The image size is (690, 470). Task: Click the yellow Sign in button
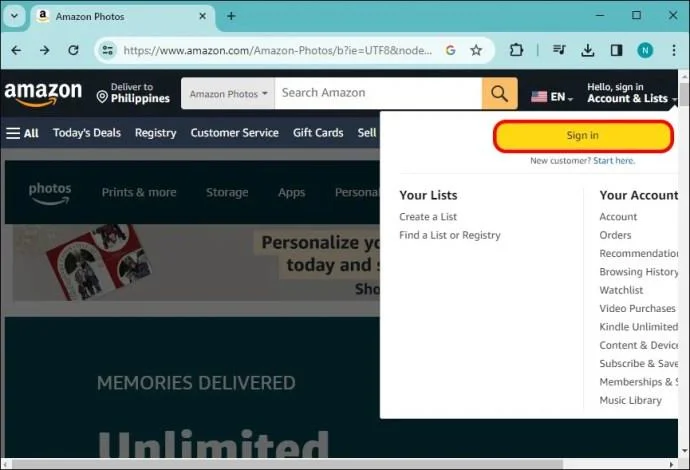point(583,136)
